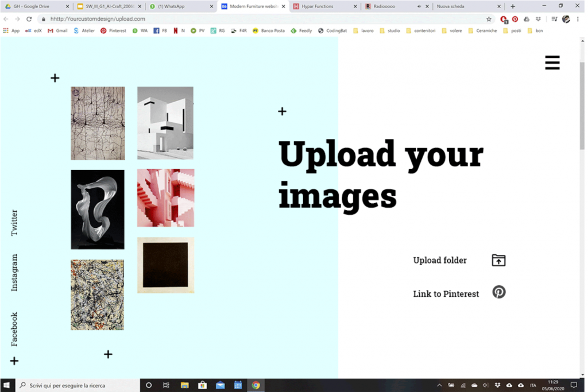Open the hamburger menu icon
Image resolution: width=588 pixels, height=392 pixels.
point(552,63)
